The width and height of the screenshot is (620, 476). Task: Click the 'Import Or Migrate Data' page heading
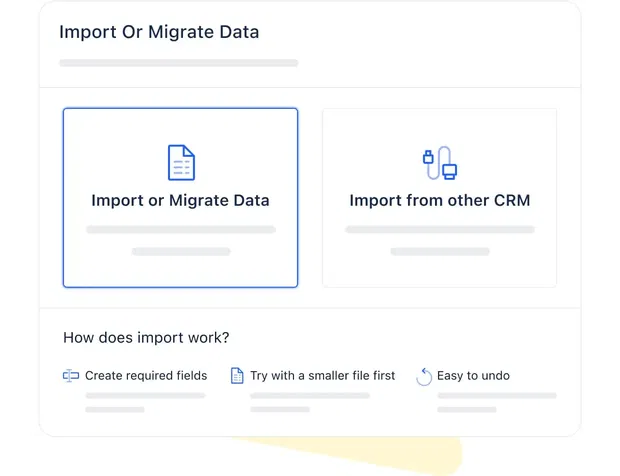click(159, 32)
